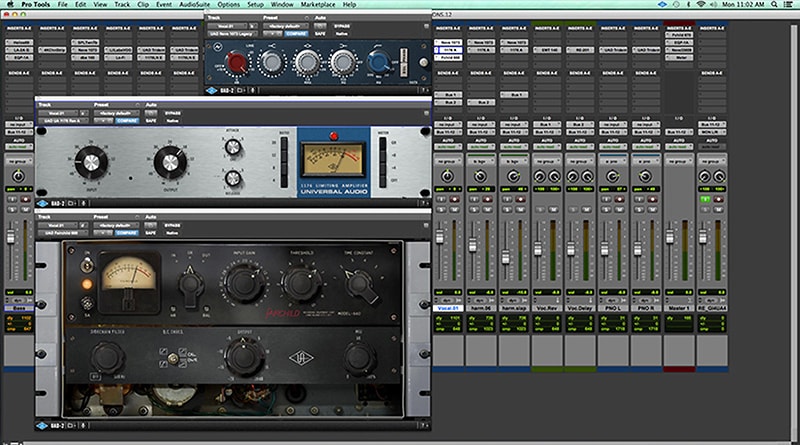Click COMPARE in the Fairchild window

coord(127,233)
